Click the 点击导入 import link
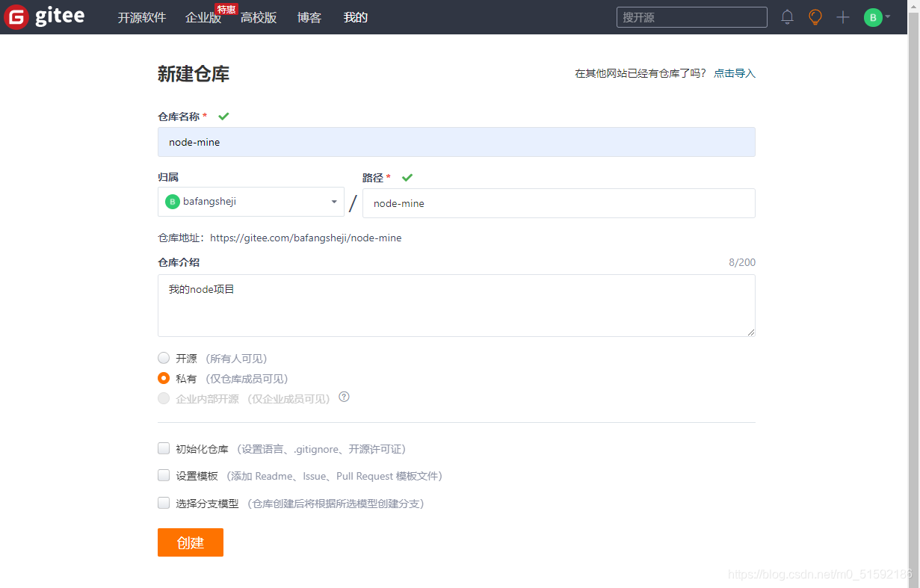Screen dimensions: 920x588 pyautogui.click(x=734, y=72)
